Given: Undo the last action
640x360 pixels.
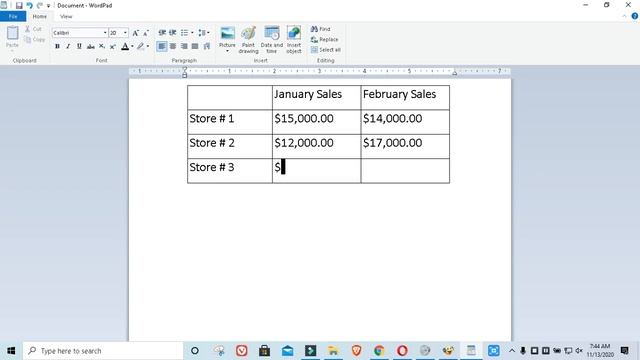Looking at the screenshot, I should click(29, 5).
